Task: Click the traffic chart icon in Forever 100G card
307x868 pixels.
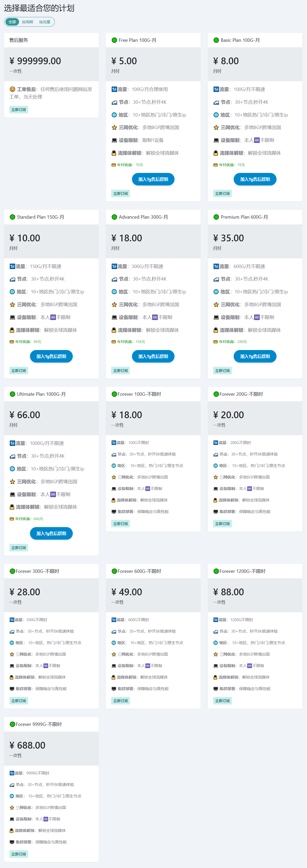Action: tap(114, 443)
